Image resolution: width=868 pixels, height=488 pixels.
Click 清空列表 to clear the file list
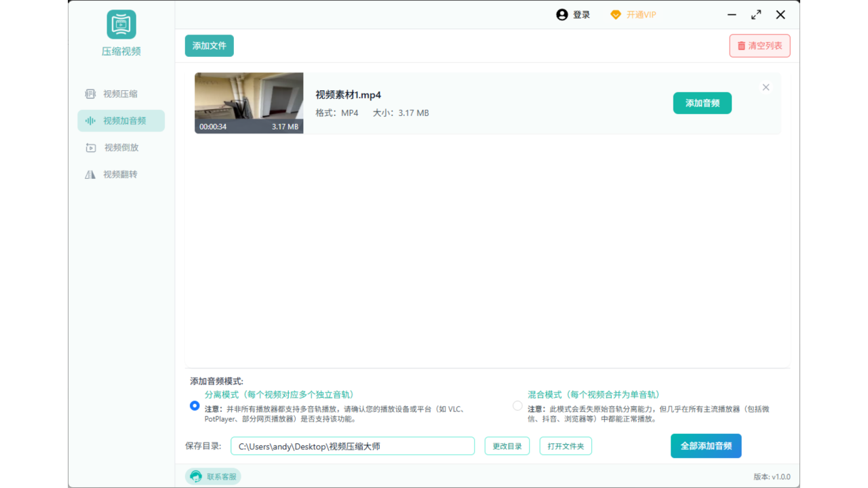pos(759,45)
